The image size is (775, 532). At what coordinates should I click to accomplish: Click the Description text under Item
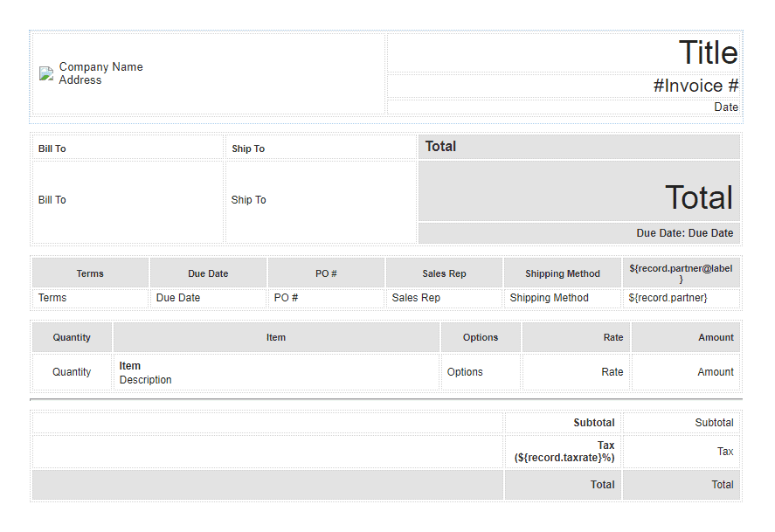(145, 380)
